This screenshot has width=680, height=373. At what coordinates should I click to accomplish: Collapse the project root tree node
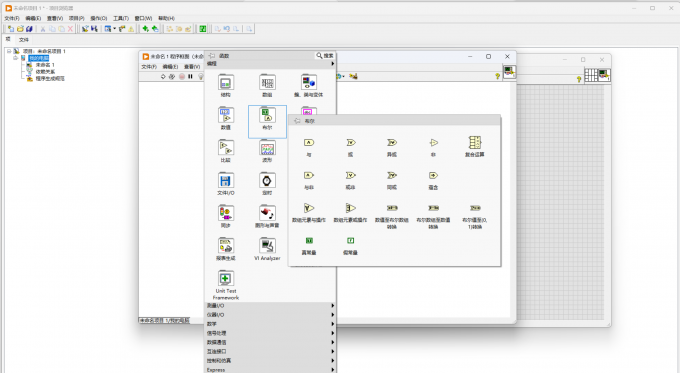[x=9, y=51]
